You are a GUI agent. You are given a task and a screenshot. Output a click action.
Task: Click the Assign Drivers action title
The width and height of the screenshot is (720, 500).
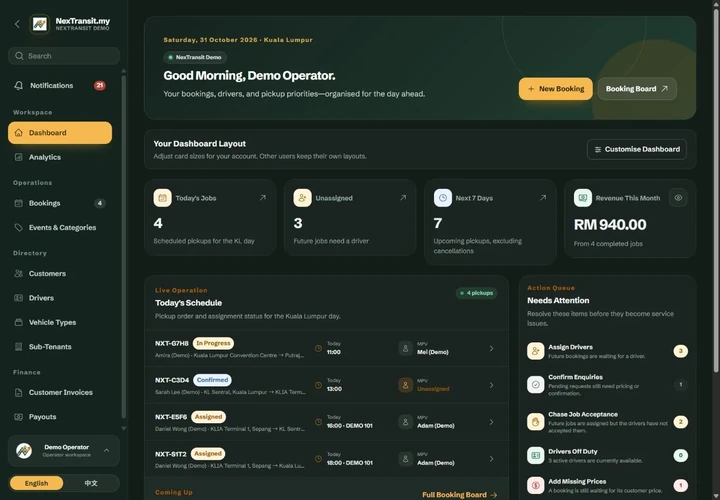coord(570,347)
